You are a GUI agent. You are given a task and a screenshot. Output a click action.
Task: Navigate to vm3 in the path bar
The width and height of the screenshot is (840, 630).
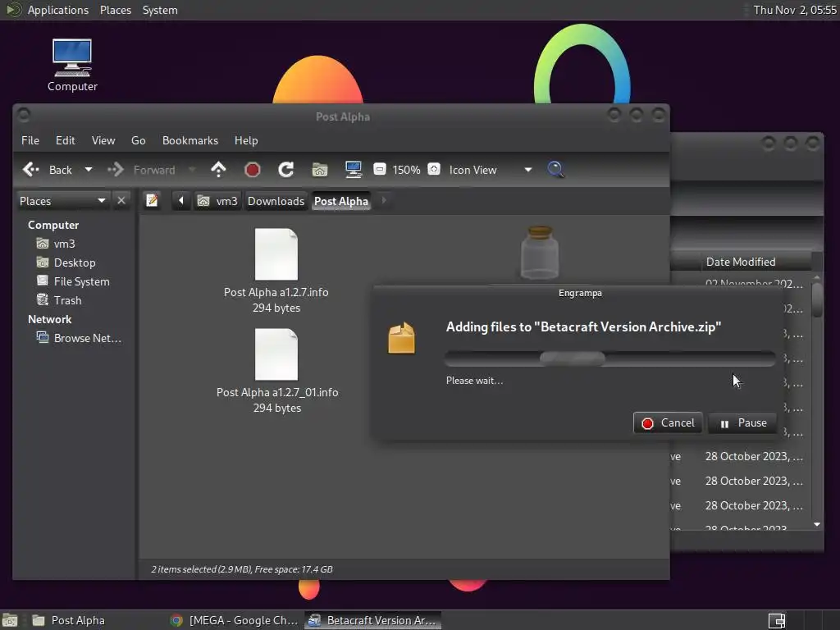[x=217, y=201]
